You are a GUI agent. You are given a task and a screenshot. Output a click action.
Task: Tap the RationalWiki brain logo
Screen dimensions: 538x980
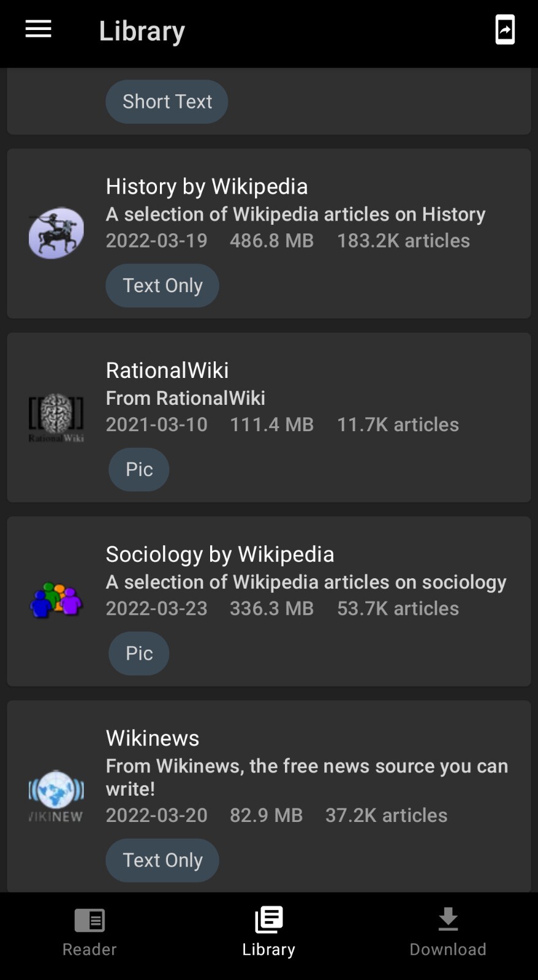pyautogui.click(x=56, y=417)
